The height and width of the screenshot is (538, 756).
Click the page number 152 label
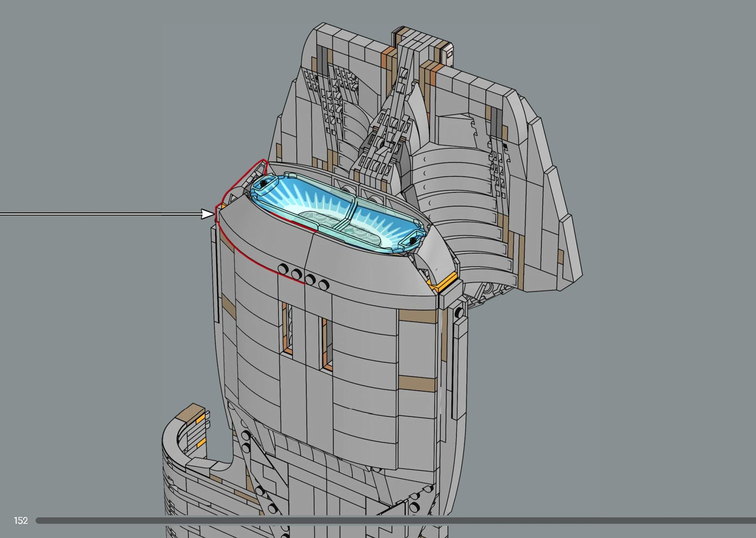click(x=21, y=521)
